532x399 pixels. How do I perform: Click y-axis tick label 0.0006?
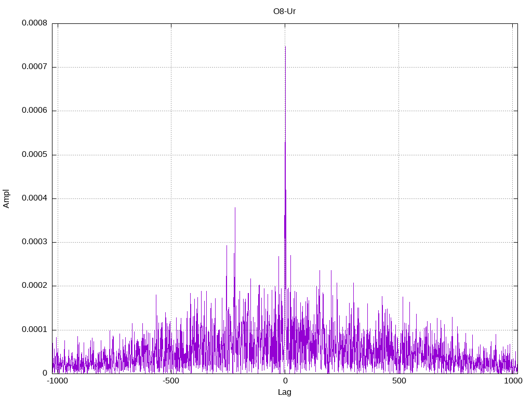(x=35, y=111)
